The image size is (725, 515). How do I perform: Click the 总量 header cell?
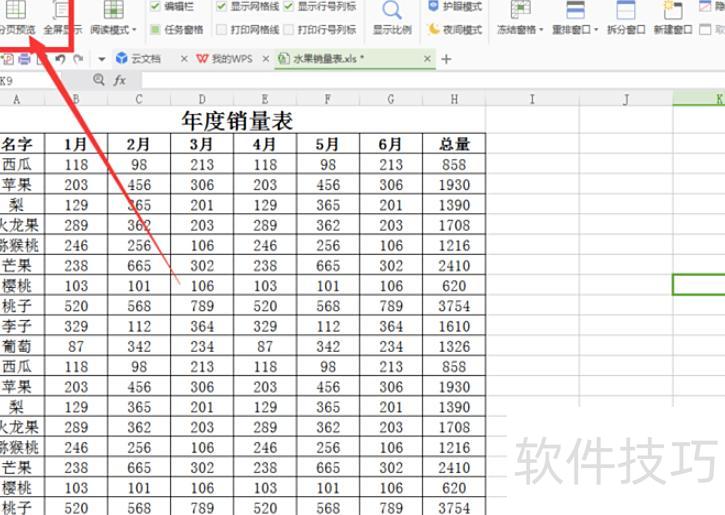454,144
